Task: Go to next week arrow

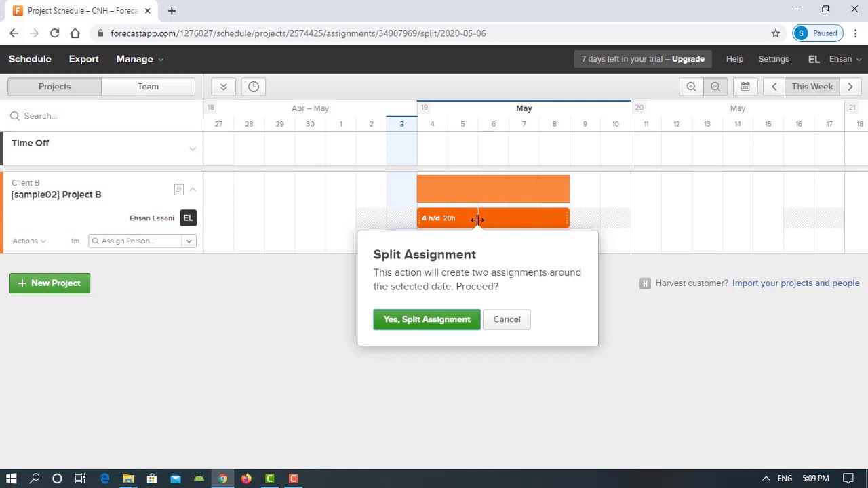Action: point(850,87)
